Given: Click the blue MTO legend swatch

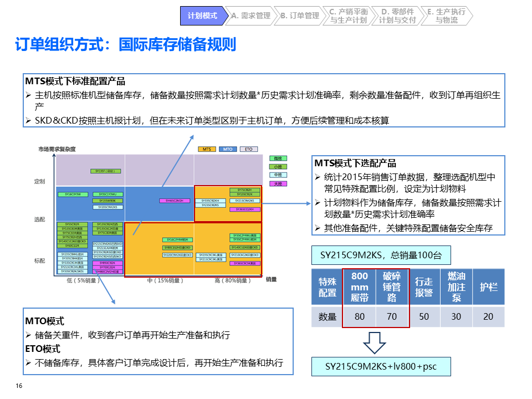Looking at the screenshot, I should pyautogui.click(x=228, y=149).
